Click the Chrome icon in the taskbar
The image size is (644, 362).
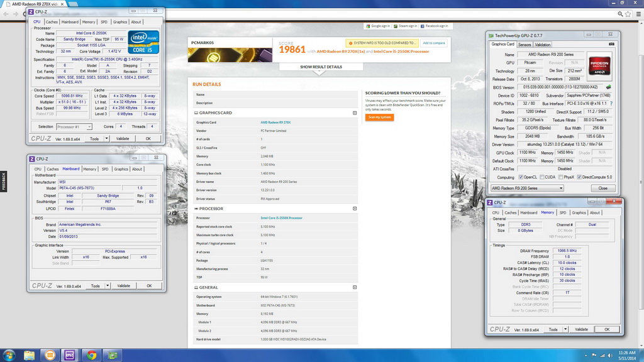pyautogui.click(x=92, y=355)
